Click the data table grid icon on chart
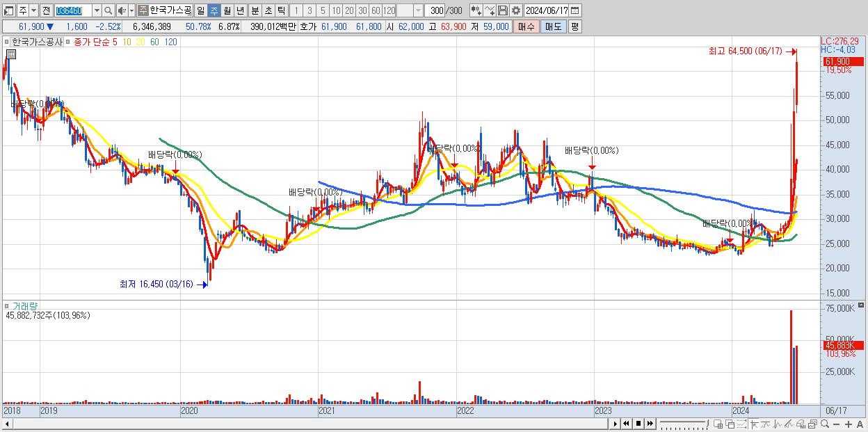868x432 pixels. click(x=11, y=55)
